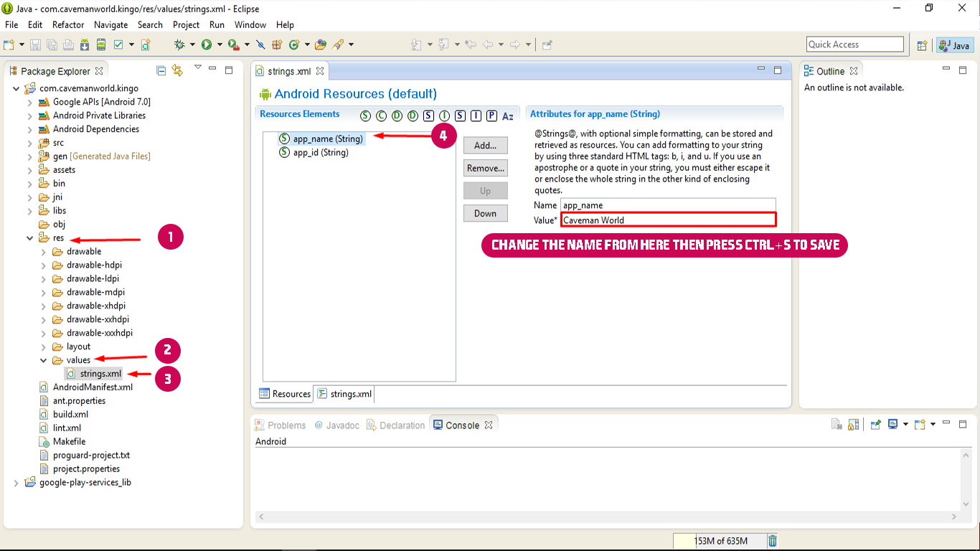
Task: Click the Add... button
Action: pyautogui.click(x=485, y=146)
